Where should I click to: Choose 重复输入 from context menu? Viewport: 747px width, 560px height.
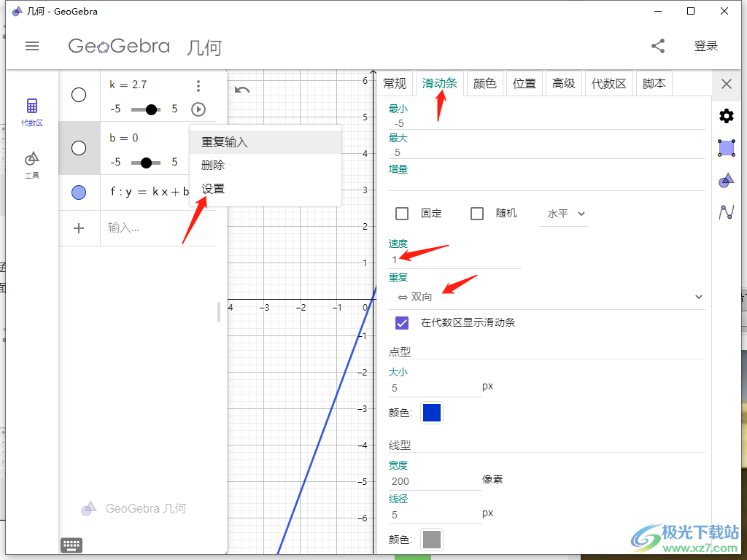(x=266, y=142)
